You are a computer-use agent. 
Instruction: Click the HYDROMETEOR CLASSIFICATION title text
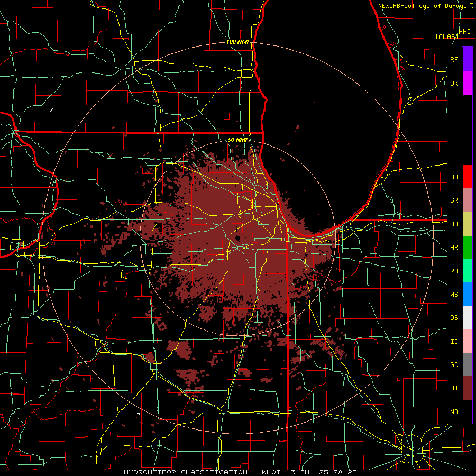coord(186,472)
